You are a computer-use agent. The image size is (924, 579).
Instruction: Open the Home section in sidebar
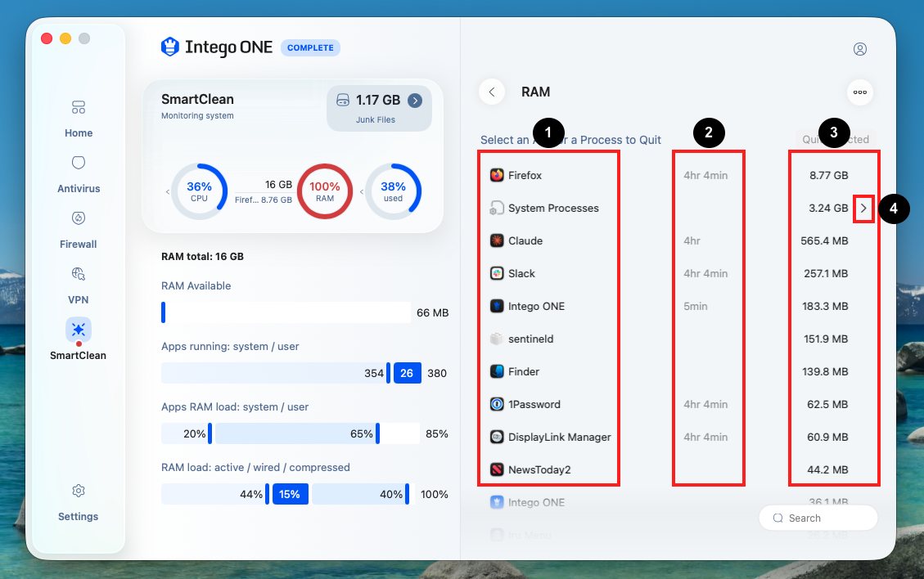pyautogui.click(x=79, y=119)
